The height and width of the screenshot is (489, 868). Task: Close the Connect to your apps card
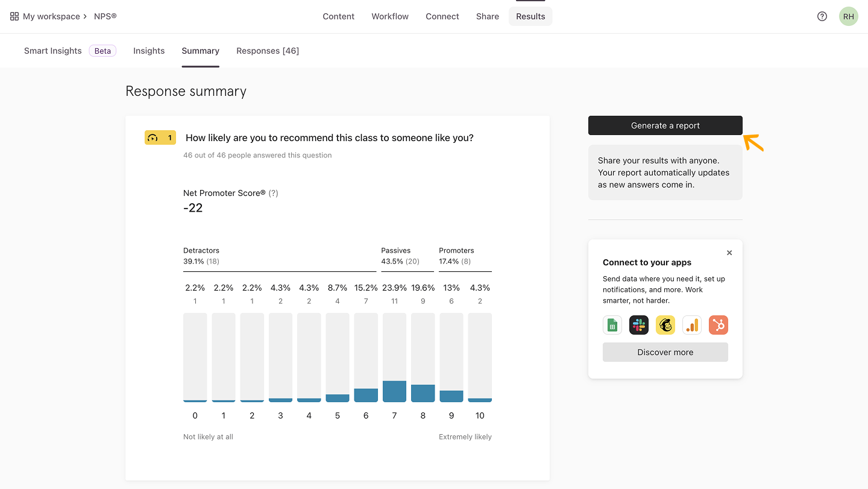[729, 253]
